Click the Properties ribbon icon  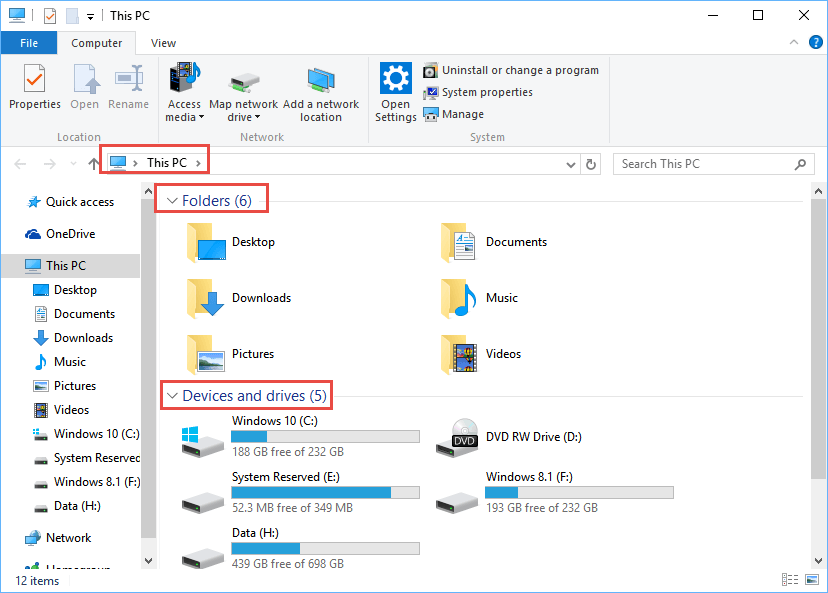(x=34, y=79)
